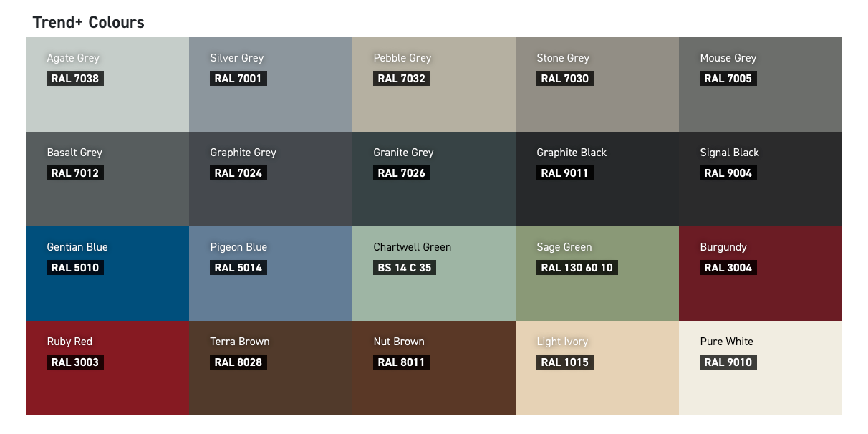The width and height of the screenshot is (868, 434).
Task: Choose the Basalt Grey swatch
Action: (107, 179)
